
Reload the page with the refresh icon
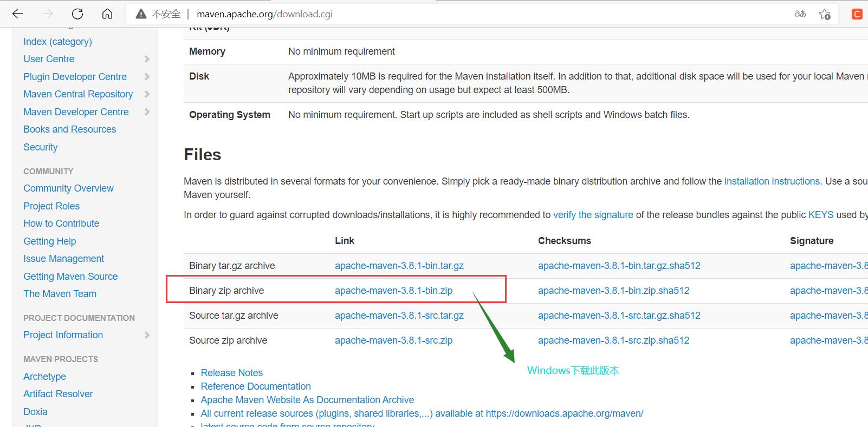click(x=77, y=14)
